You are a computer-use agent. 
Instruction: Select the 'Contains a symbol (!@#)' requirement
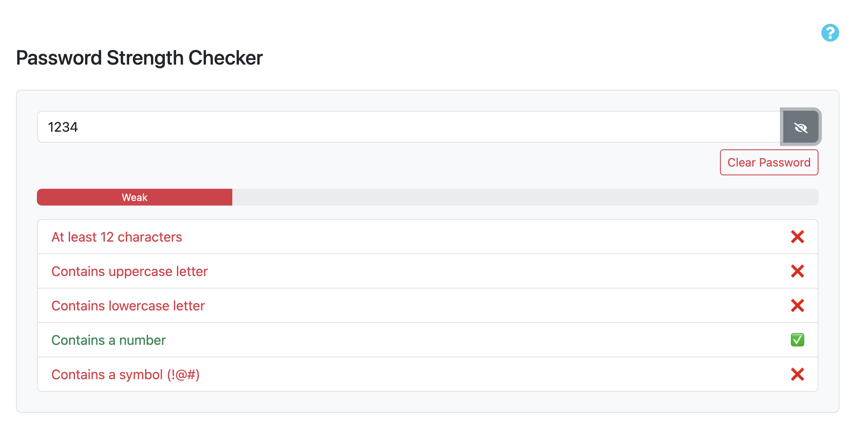125,375
